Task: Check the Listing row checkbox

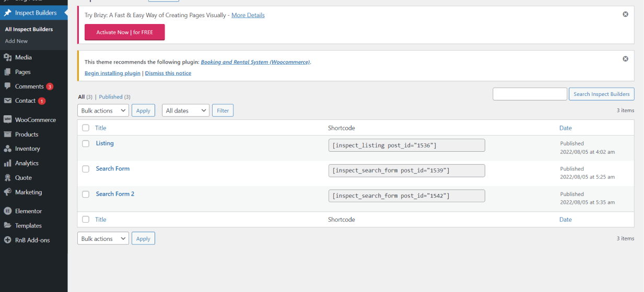Action: pos(86,144)
